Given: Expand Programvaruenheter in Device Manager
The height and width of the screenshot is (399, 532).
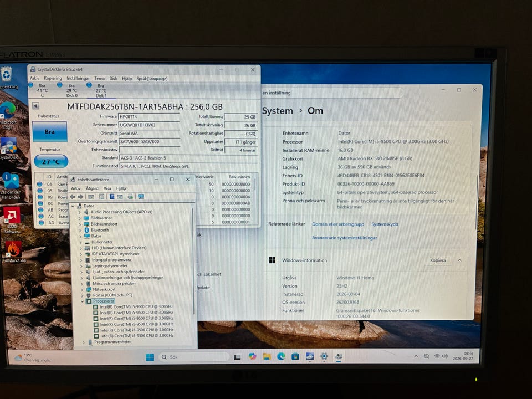Looking at the screenshot, I should pos(84,342).
